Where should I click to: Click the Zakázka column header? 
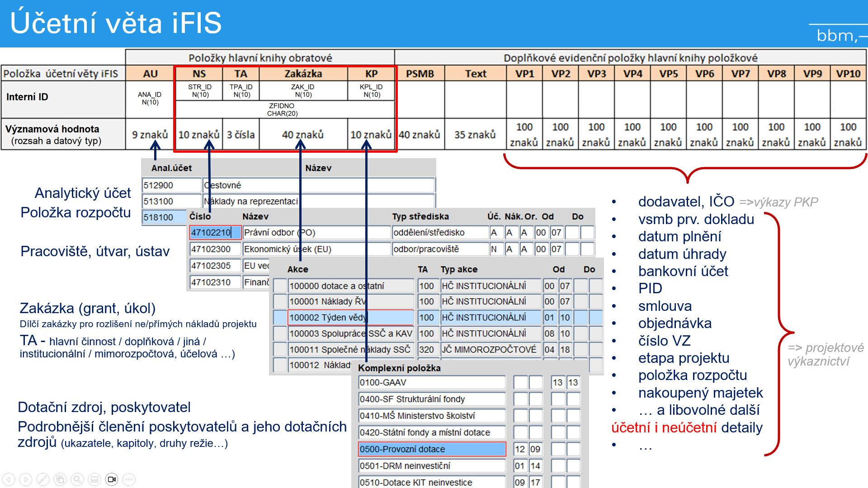(303, 74)
